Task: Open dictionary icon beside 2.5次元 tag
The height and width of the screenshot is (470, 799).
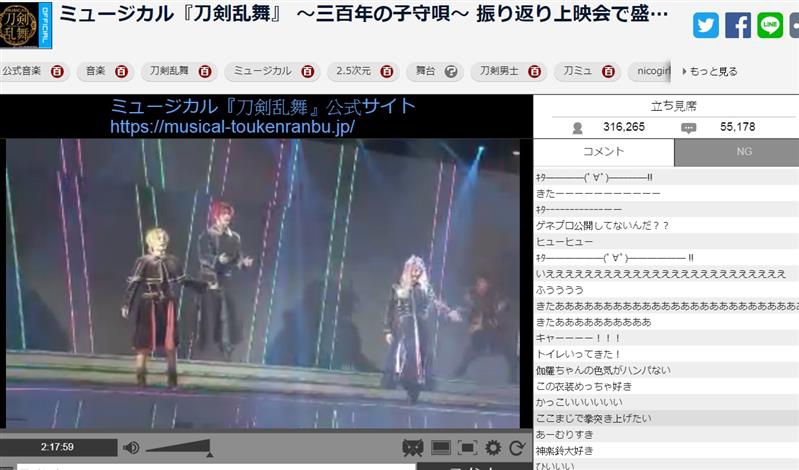Action: (x=387, y=71)
